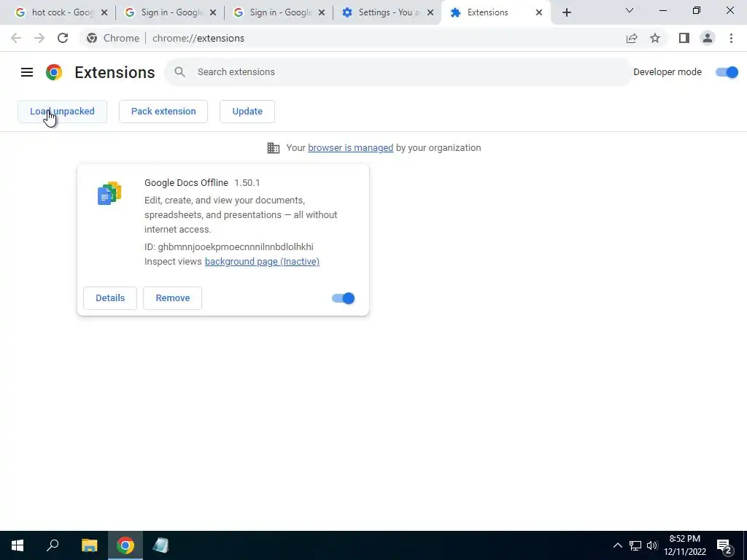
Task: Open the 'browser is managed' link
Action: pos(351,147)
